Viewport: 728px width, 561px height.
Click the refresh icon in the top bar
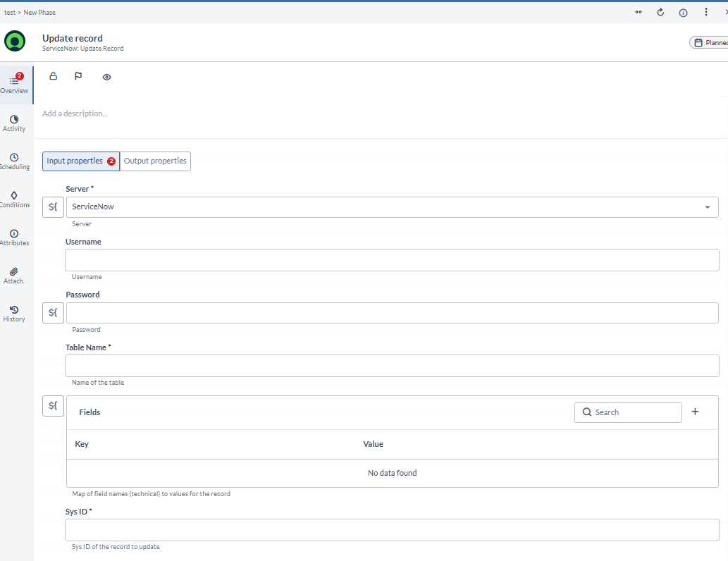(x=660, y=12)
